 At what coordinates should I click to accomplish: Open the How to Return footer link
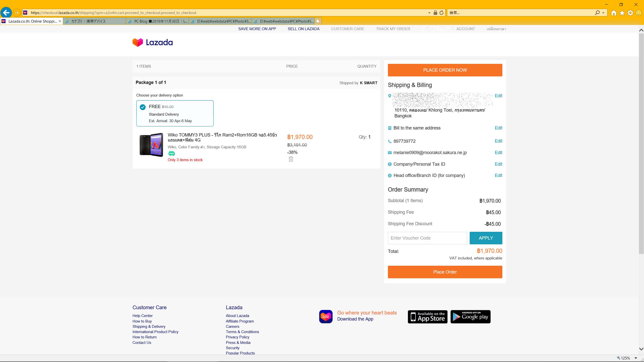coord(144,337)
